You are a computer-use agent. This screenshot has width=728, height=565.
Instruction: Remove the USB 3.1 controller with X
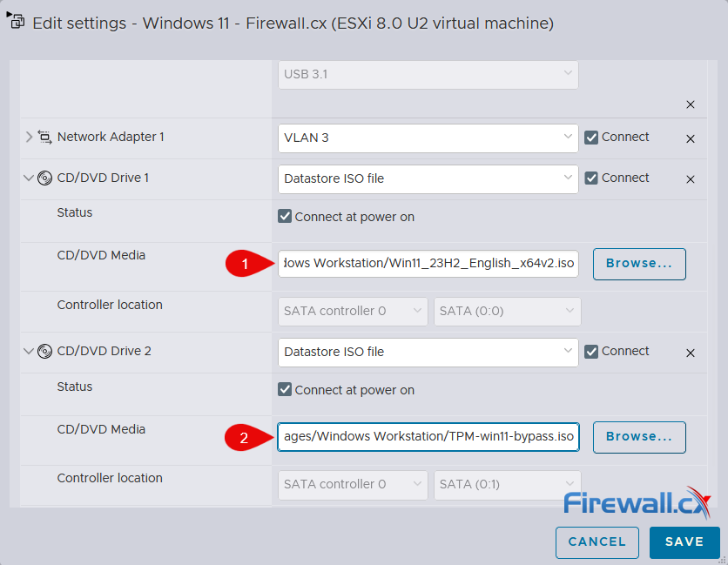click(691, 104)
